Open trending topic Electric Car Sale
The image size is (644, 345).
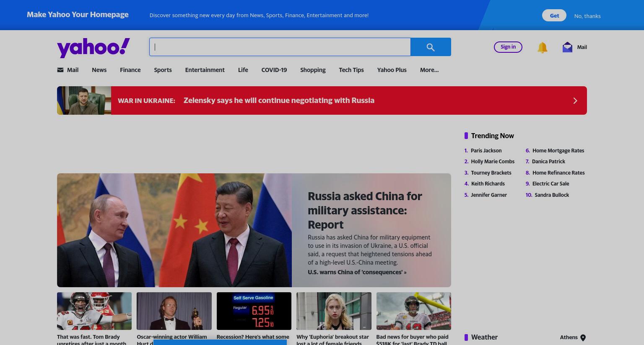pos(551,184)
